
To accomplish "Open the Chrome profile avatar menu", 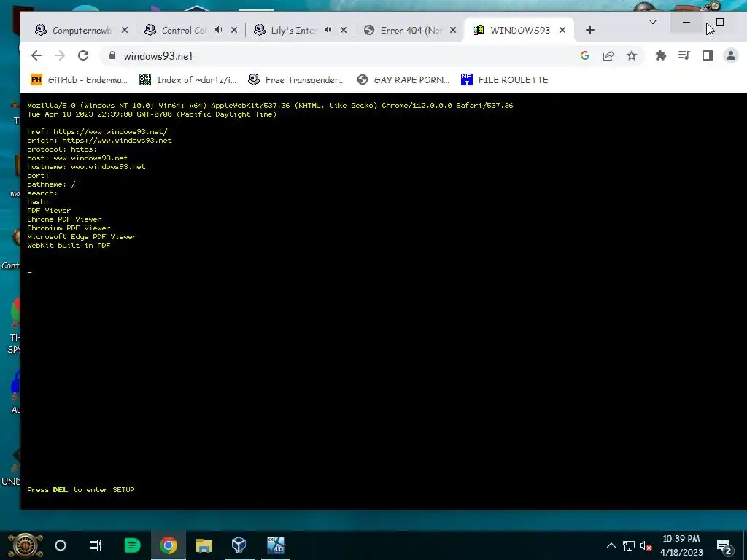I will coord(731,55).
